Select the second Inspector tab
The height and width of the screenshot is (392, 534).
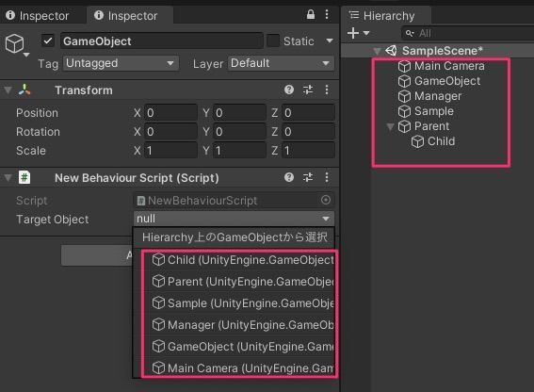pyautogui.click(x=130, y=16)
